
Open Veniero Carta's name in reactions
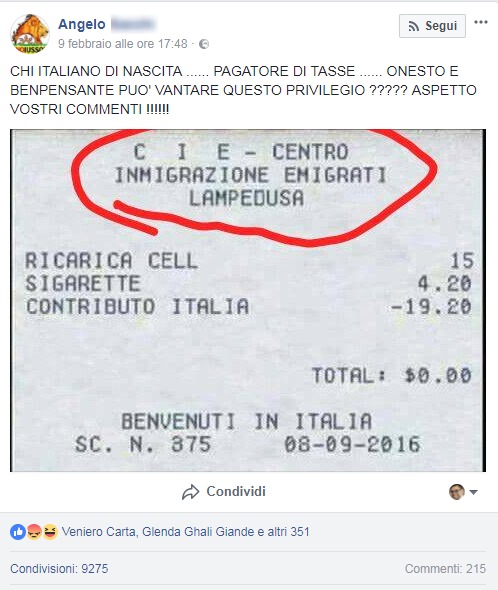pyautogui.click(x=100, y=532)
